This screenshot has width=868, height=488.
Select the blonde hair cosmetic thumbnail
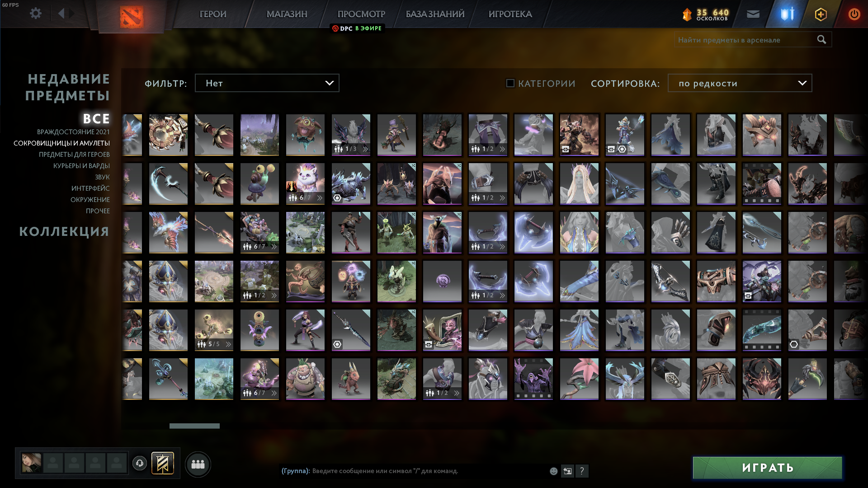pos(579,184)
